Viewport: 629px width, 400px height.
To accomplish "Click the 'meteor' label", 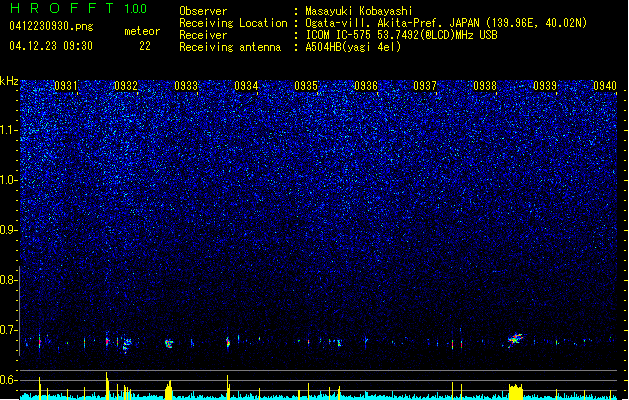I will click(x=142, y=31).
